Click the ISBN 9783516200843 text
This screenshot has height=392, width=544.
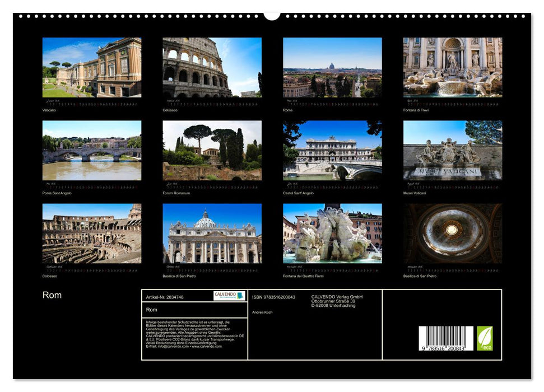(273, 297)
